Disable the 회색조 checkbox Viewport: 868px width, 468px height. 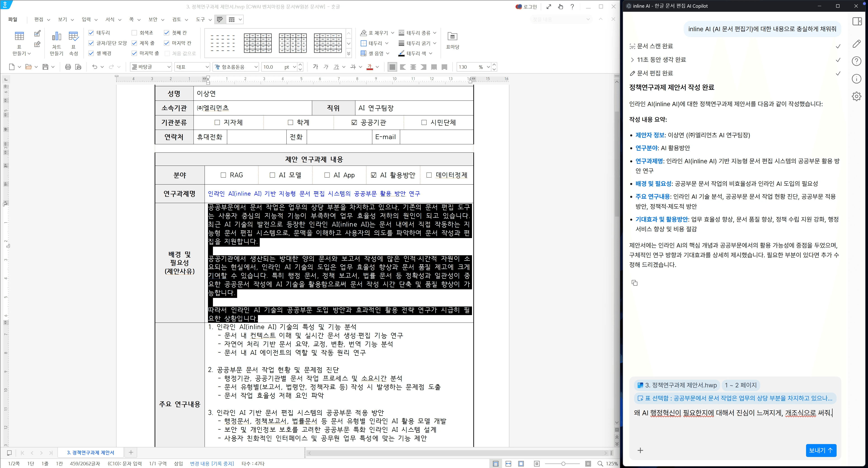pos(134,33)
